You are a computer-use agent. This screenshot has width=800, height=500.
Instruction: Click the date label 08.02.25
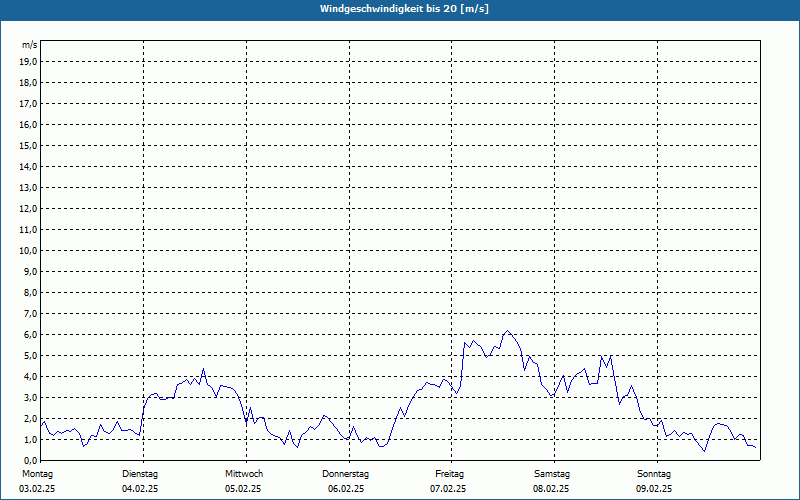551,489
